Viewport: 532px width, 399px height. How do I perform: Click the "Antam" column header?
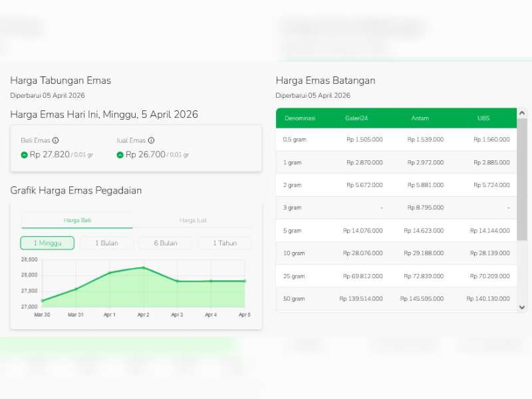coord(420,118)
